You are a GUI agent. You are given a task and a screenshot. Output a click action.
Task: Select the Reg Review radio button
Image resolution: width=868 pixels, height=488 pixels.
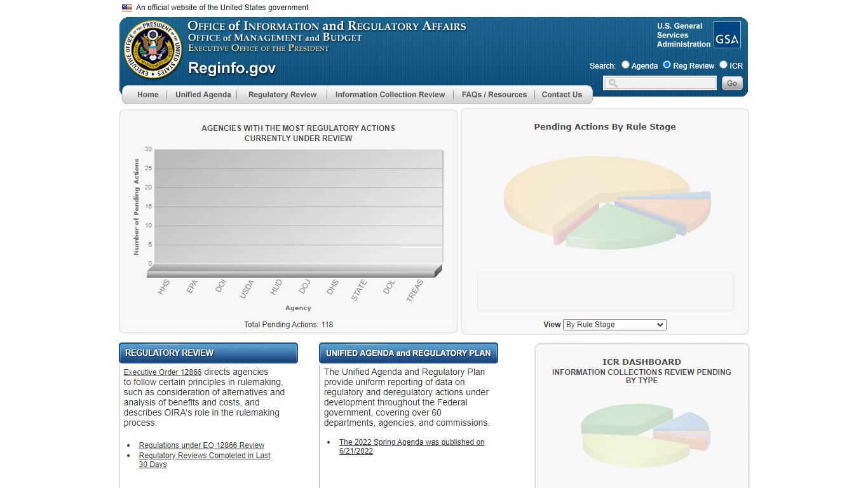click(667, 65)
